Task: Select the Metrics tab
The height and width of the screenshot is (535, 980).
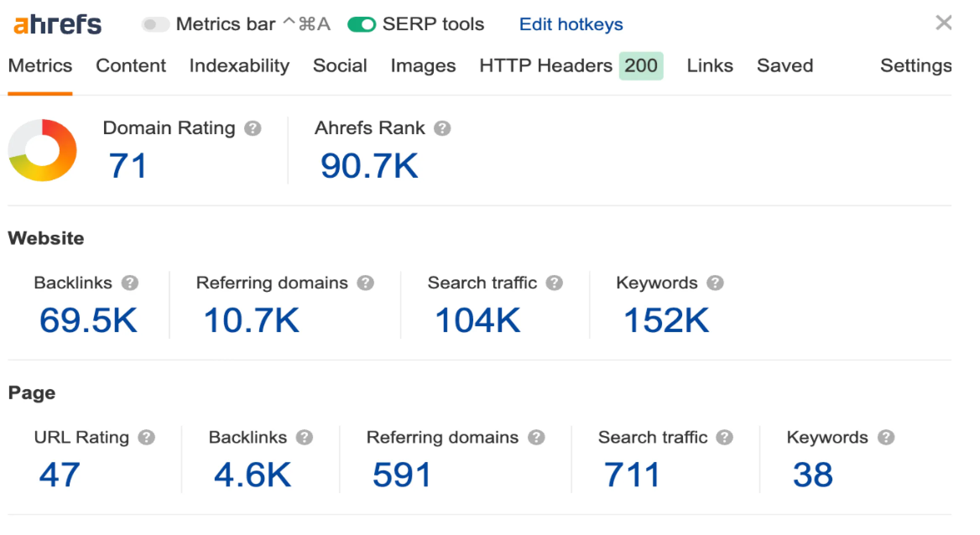Action: point(40,66)
